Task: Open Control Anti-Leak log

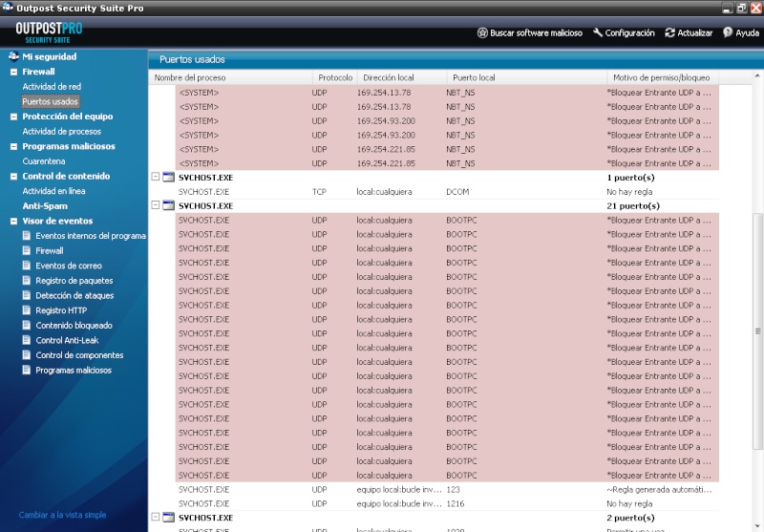Action: tap(67, 340)
